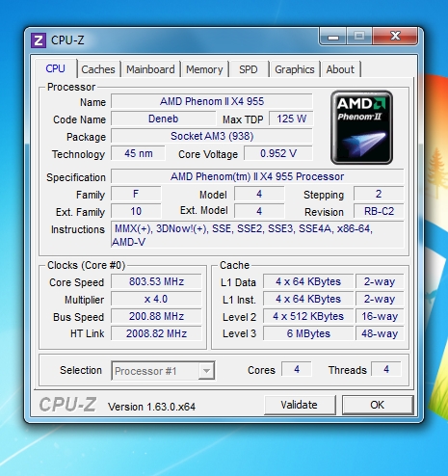Image resolution: width=448 pixels, height=476 pixels.
Task: Click the Stepping value 2
Action: [x=379, y=194]
